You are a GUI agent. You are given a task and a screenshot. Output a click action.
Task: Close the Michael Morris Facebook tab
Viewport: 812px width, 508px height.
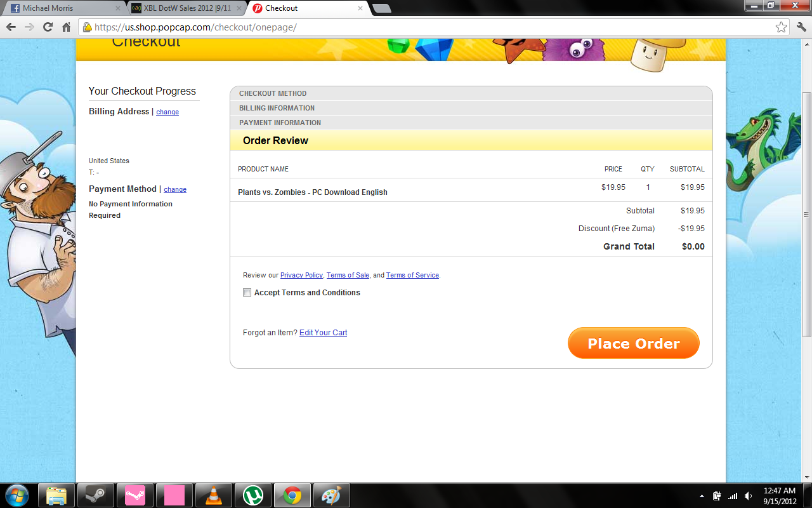117,8
